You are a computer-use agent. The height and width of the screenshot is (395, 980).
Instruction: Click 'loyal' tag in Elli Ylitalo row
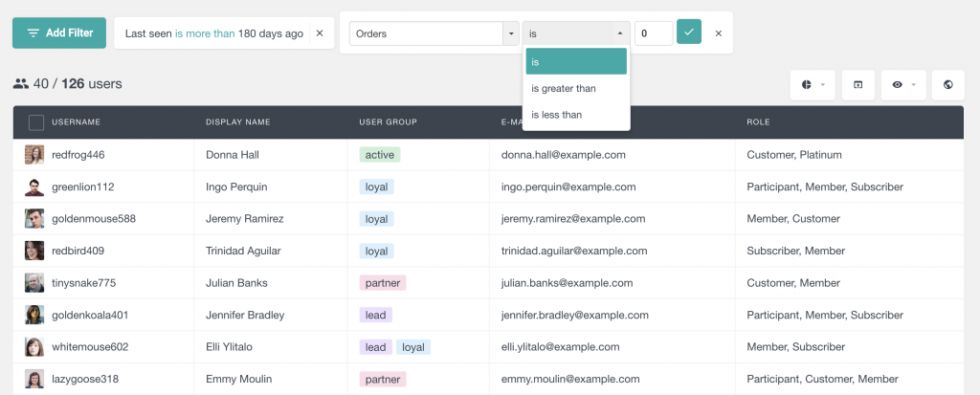413,347
